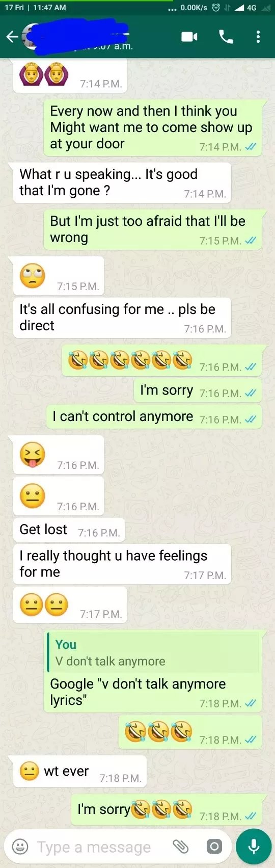Tap the Type a message input field

coord(94,847)
